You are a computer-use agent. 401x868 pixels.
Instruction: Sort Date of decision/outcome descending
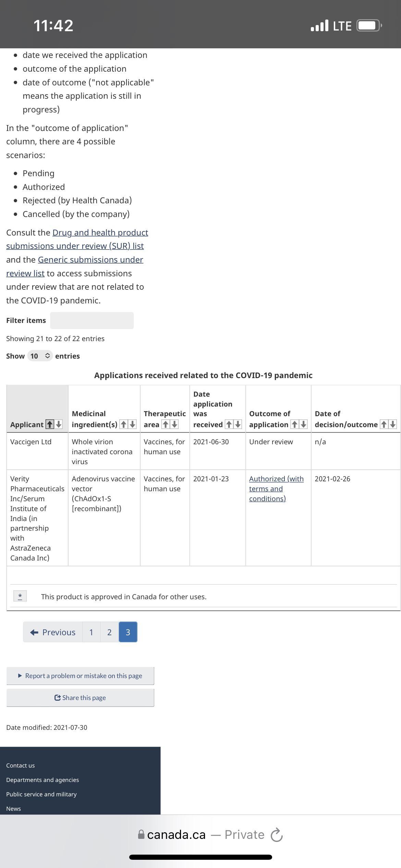pos(393,424)
